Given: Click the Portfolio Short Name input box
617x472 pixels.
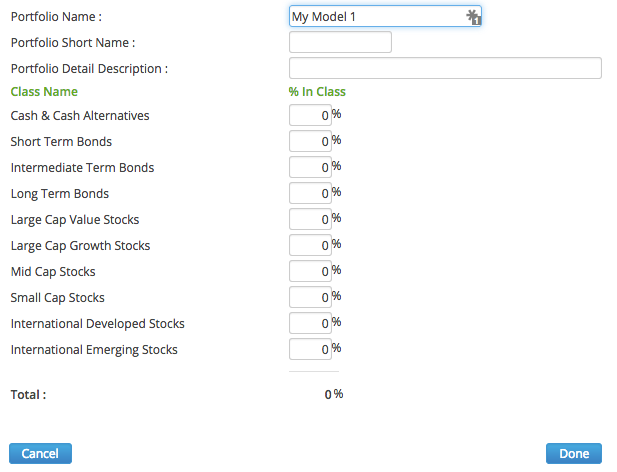Looking at the screenshot, I should 340,42.
